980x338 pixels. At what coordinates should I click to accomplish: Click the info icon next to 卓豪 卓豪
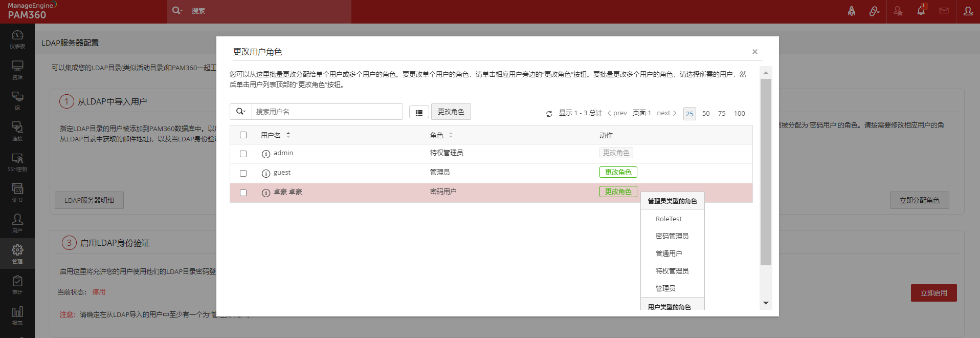click(265, 193)
